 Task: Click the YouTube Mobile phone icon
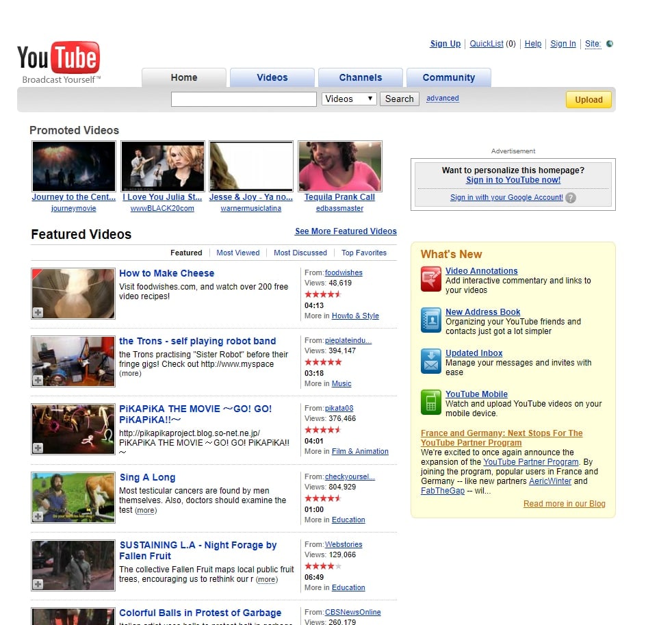click(430, 403)
